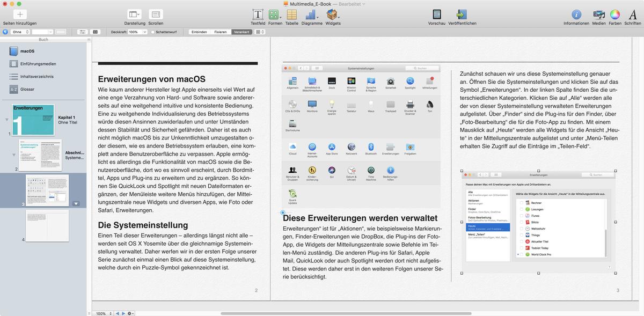The height and width of the screenshot is (316, 644).
Task: Select the Verankert placement option
Action: [241, 32]
